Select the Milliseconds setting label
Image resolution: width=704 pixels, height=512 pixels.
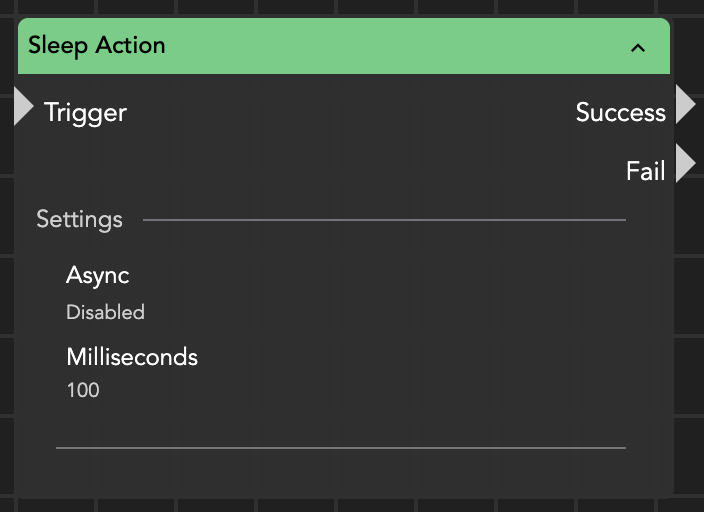point(132,358)
